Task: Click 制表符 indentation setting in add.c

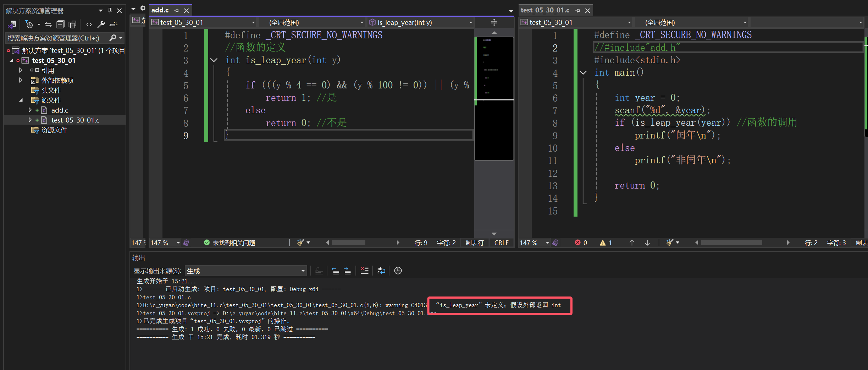Action: [x=475, y=243]
